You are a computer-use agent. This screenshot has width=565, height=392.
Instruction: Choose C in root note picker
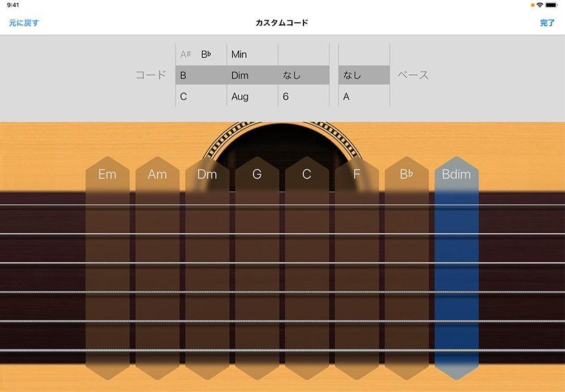coord(184,97)
